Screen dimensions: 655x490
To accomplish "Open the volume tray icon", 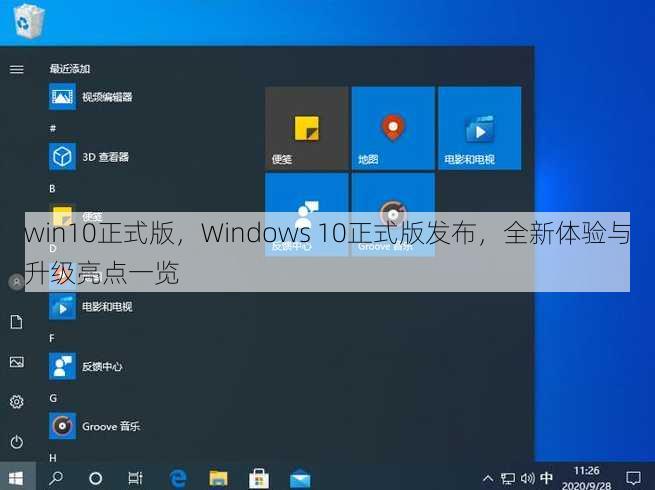I will pyautogui.click(x=528, y=478).
